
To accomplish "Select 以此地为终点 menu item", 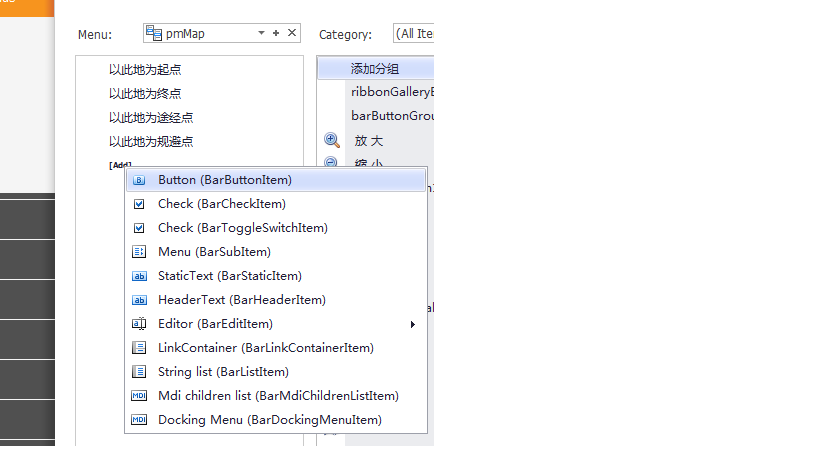I will [x=145, y=94].
